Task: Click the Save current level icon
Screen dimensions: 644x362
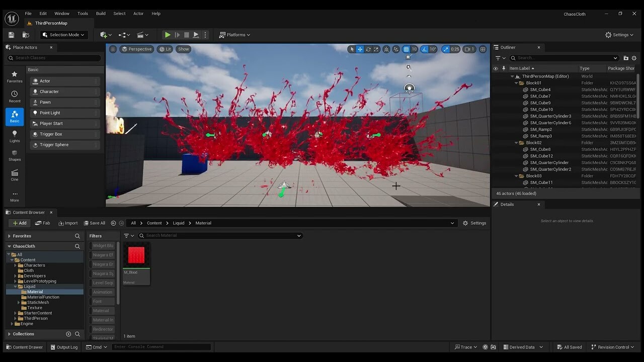Action: tap(11, 35)
